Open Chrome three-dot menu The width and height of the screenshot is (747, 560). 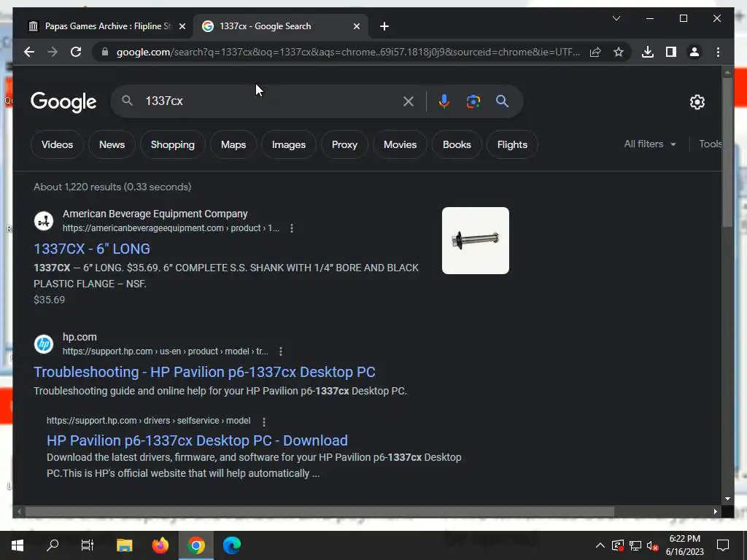point(718,52)
